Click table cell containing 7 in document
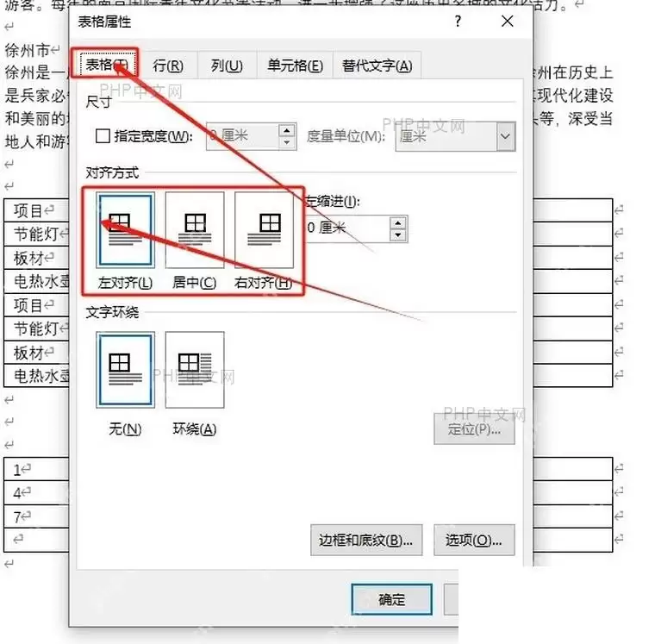This screenshot has height=644, width=655. (36, 516)
